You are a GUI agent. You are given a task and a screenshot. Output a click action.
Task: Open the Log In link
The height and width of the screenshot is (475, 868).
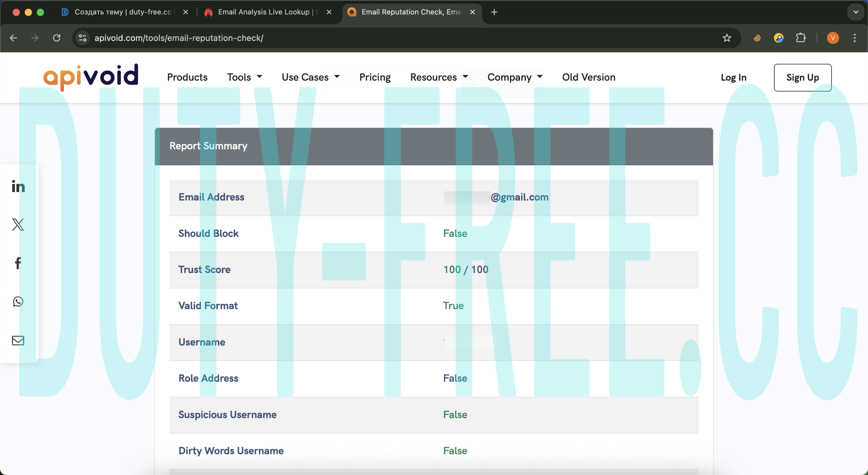[x=733, y=77]
